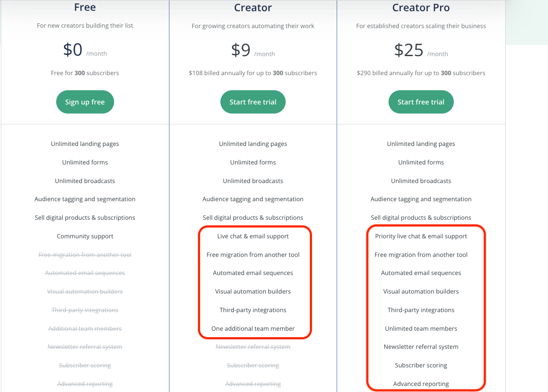Click the Sign up free button

(x=85, y=102)
